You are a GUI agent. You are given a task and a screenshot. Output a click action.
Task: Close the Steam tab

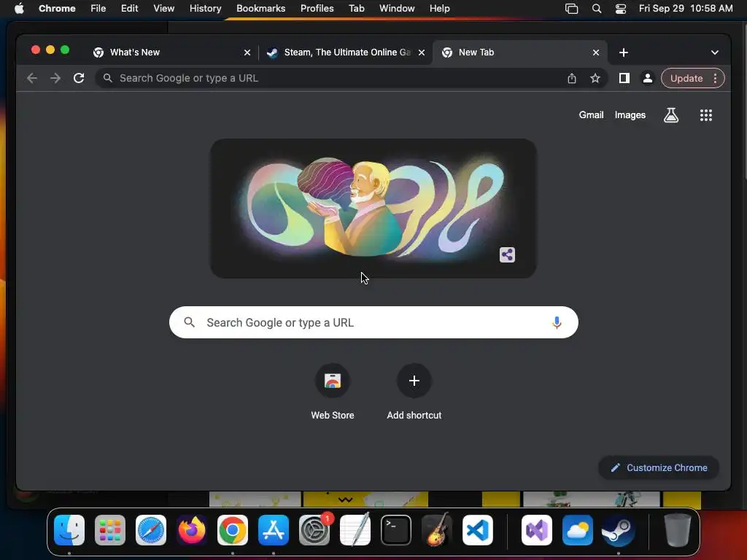[422, 52]
